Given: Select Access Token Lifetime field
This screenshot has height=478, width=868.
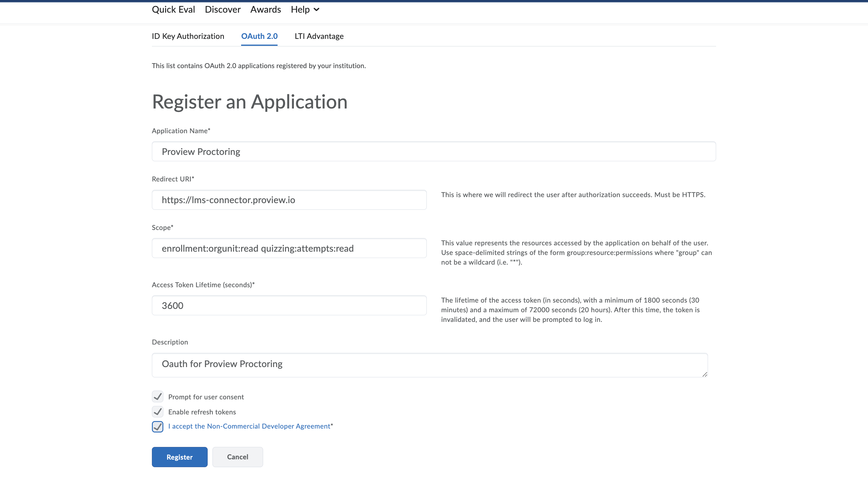Looking at the screenshot, I should [x=289, y=306].
